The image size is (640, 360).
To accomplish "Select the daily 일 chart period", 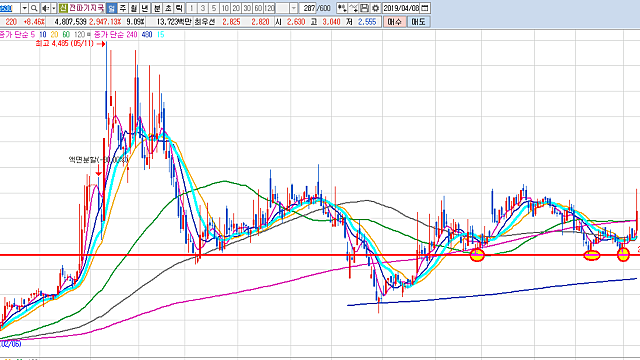I will 111,8.
